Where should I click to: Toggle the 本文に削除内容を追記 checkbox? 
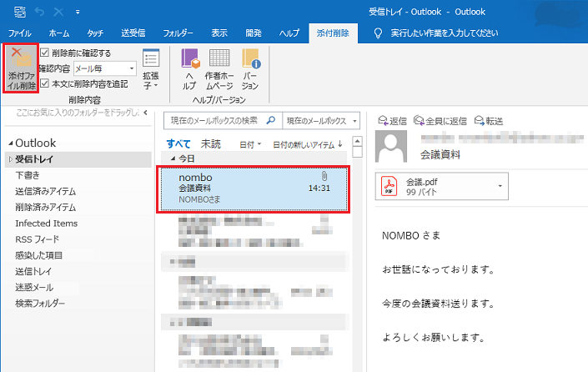pos(45,83)
